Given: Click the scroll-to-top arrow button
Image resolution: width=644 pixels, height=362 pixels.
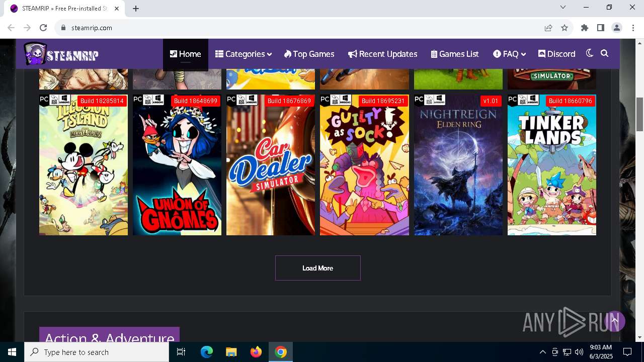Looking at the screenshot, I should 614,321.
